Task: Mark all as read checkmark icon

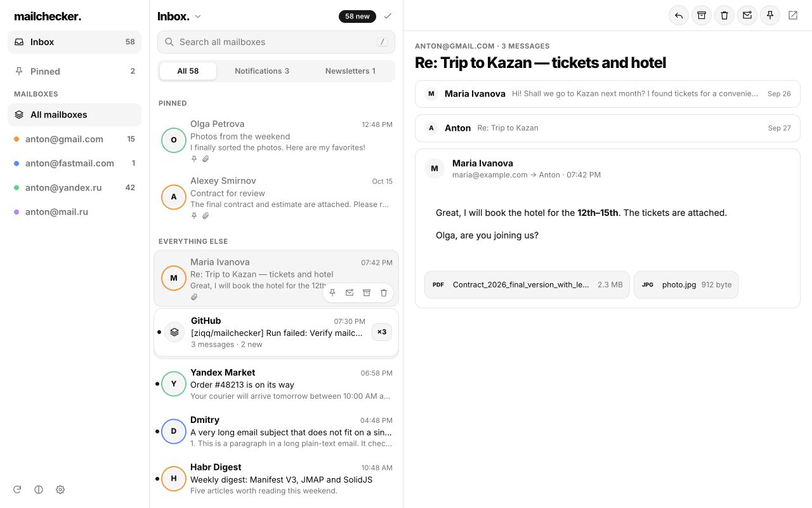Action: 388,16
